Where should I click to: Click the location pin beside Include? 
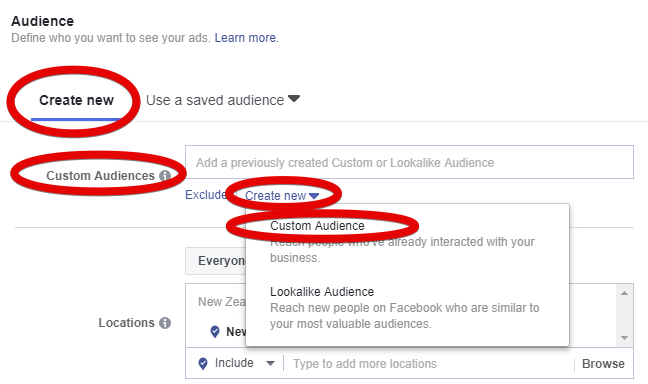click(x=203, y=363)
